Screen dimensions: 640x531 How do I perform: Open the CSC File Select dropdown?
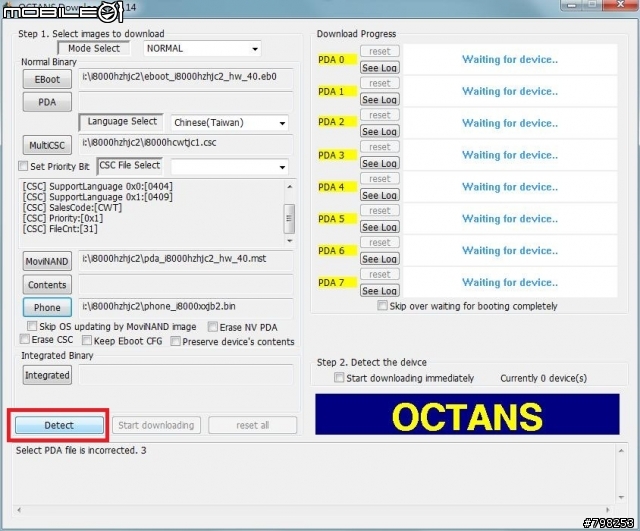click(x=229, y=167)
